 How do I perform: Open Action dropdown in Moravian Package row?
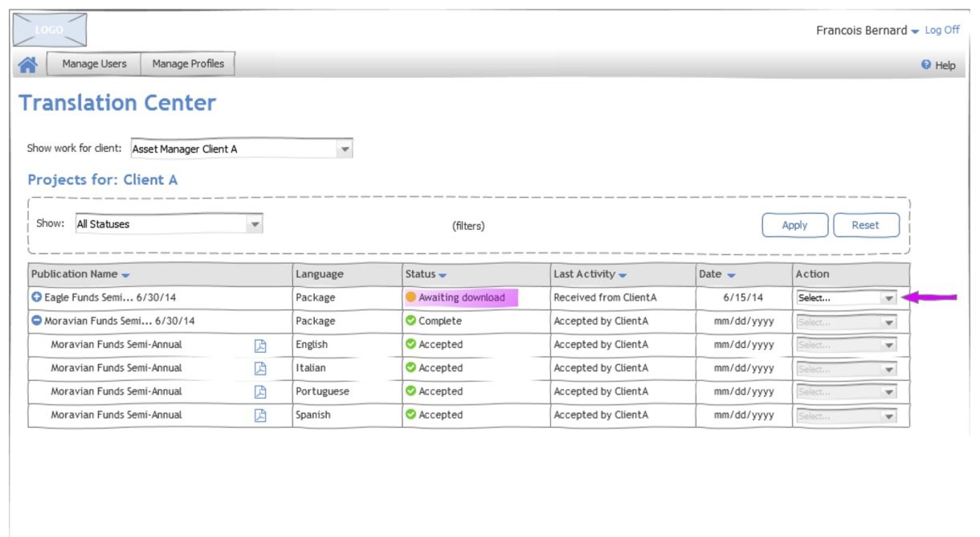click(x=847, y=322)
